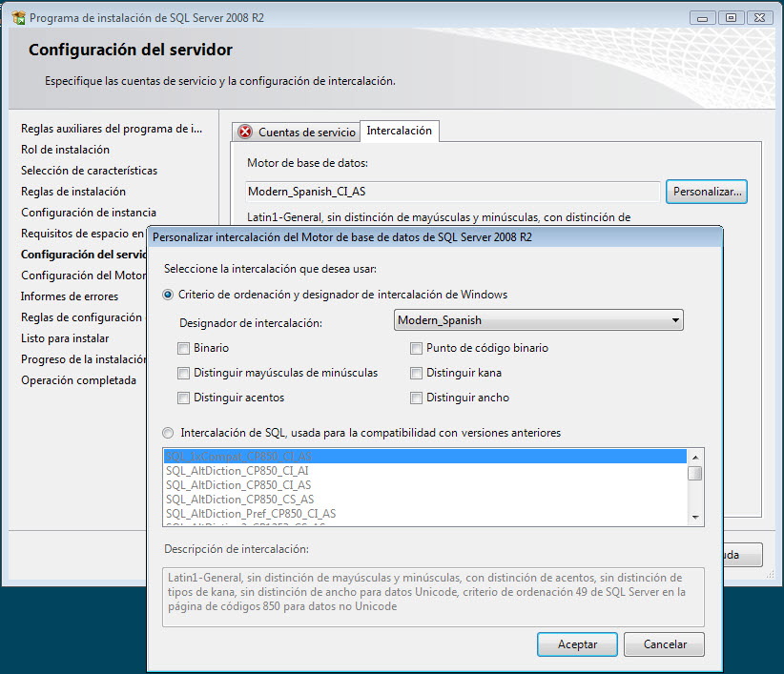Image resolution: width=784 pixels, height=674 pixels.
Task: Select SQL_1xCompat_CP850_CI_AS in the list
Action: (425, 457)
